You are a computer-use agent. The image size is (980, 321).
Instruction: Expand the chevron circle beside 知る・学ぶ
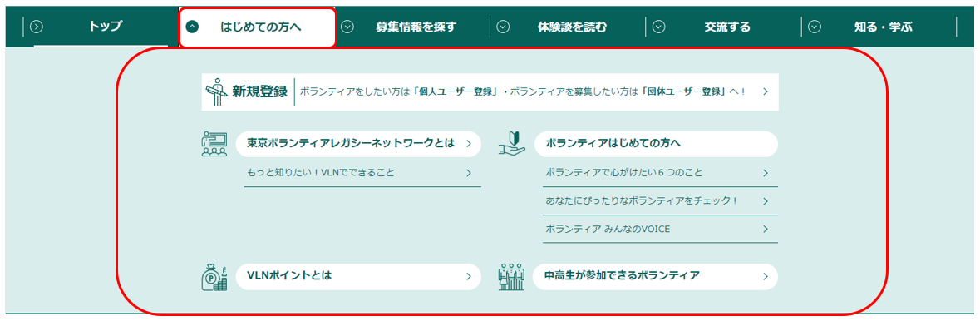[x=814, y=27]
